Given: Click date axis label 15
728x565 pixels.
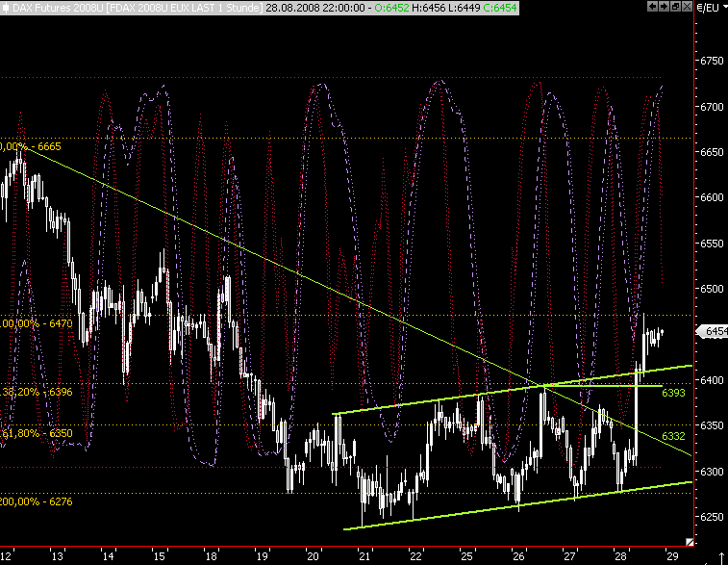Looking at the screenshot, I should [159, 556].
